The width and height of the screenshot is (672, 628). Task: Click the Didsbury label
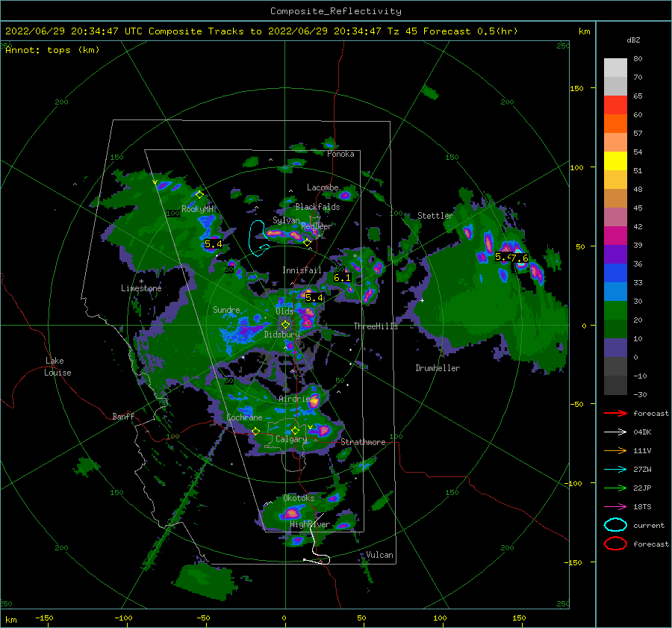click(282, 335)
